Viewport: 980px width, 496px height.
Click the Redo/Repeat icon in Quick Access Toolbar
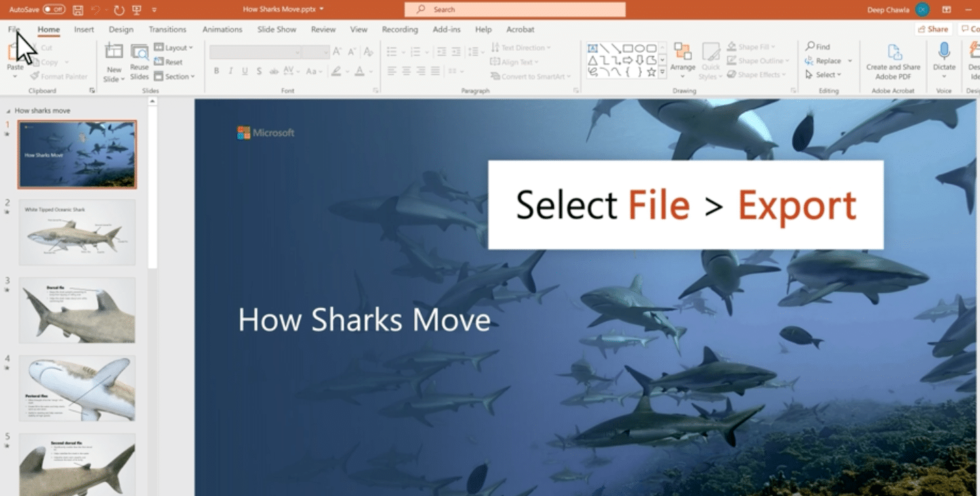[x=119, y=9]
